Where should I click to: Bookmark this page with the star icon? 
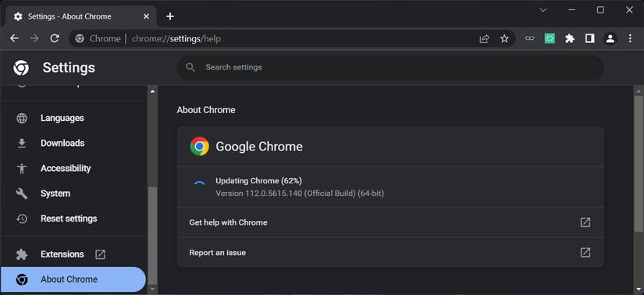pos(504,38)
